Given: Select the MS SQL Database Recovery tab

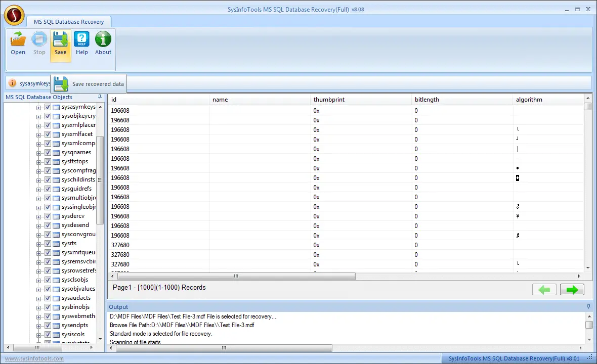Looking at the screenshot, I should pos(68,22).
